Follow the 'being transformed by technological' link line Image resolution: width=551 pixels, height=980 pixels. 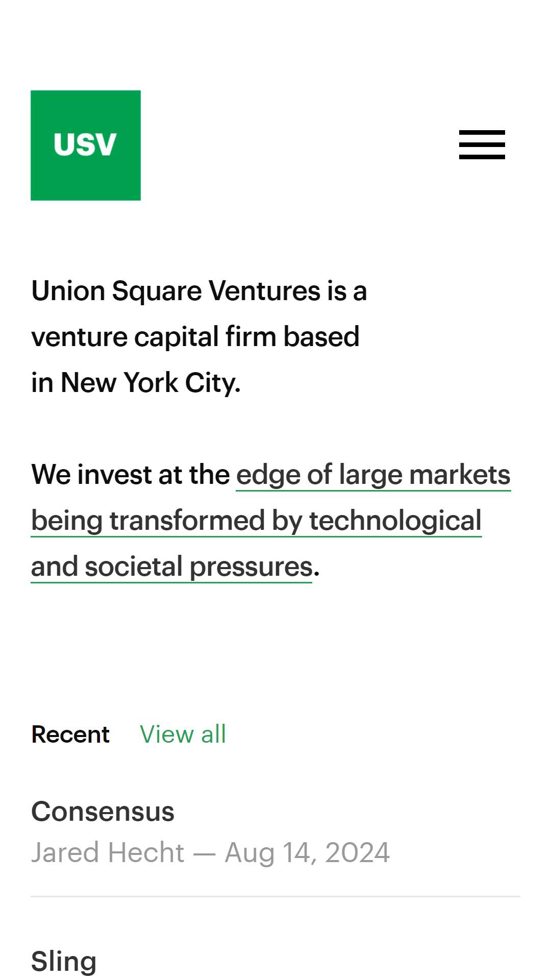[x=256, y=521]
